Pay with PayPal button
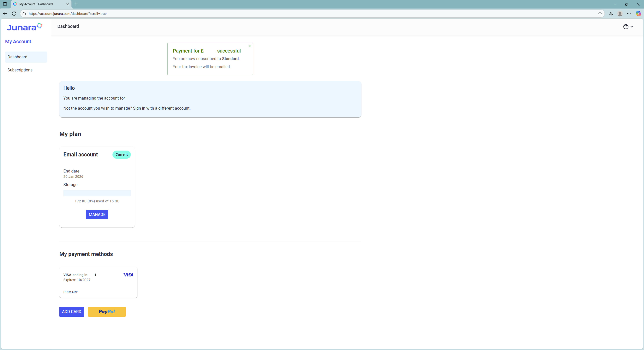 (107, 312)
